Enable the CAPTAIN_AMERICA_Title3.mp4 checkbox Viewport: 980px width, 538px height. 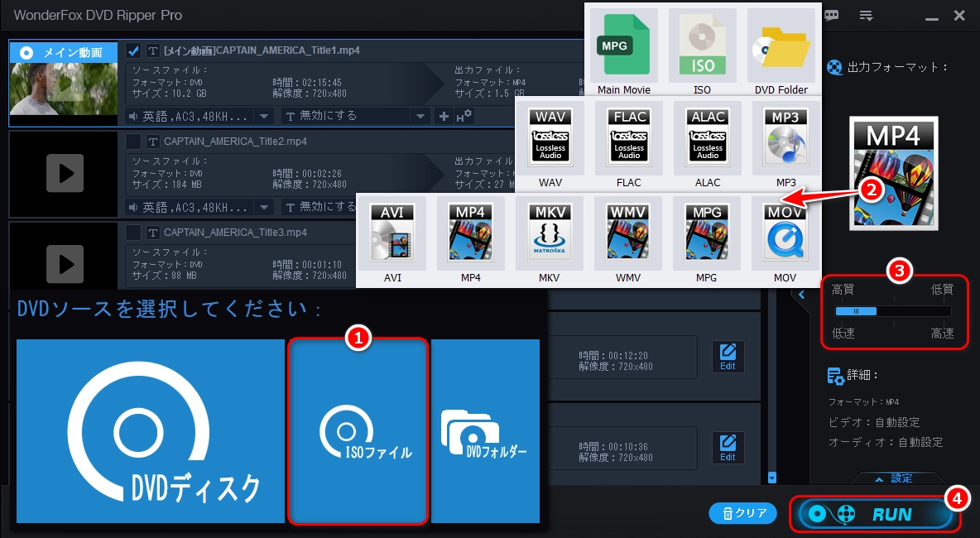[133, 233]
